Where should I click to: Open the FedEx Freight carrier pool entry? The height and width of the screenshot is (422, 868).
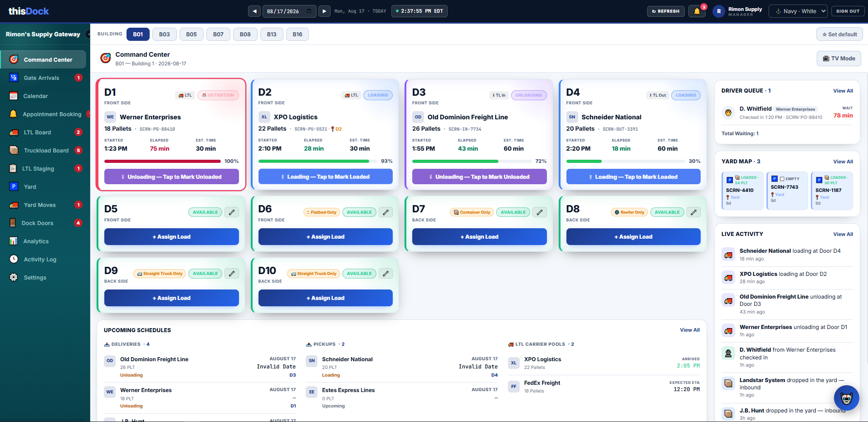(604, 387)
